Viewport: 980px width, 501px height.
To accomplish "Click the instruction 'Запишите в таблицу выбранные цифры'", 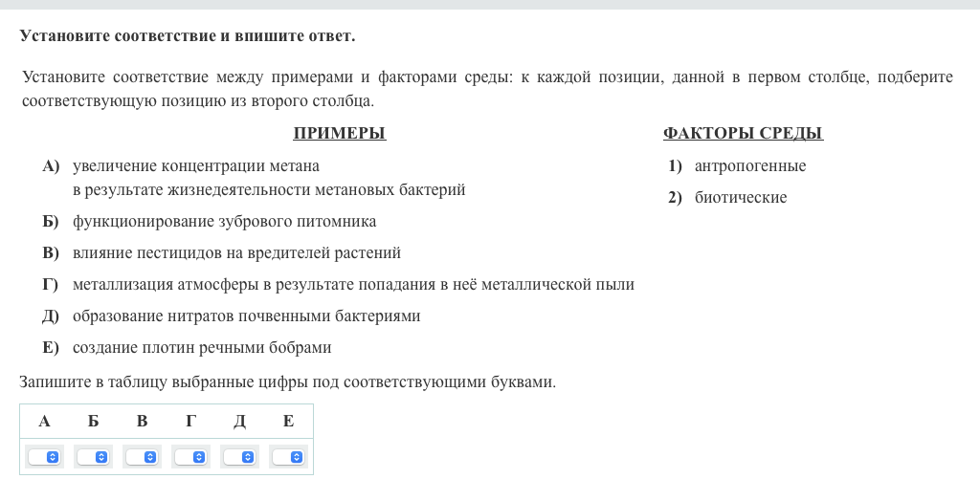I will 287,382.
